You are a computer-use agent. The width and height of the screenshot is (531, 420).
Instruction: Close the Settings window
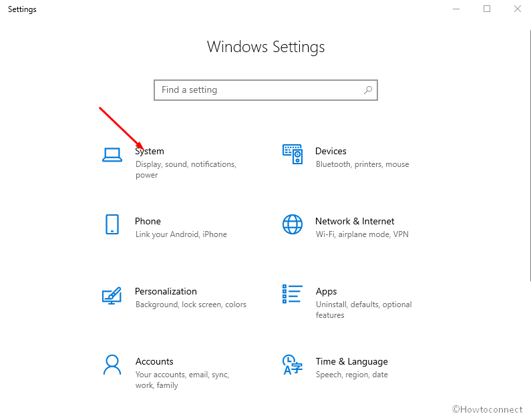[517, 9]
